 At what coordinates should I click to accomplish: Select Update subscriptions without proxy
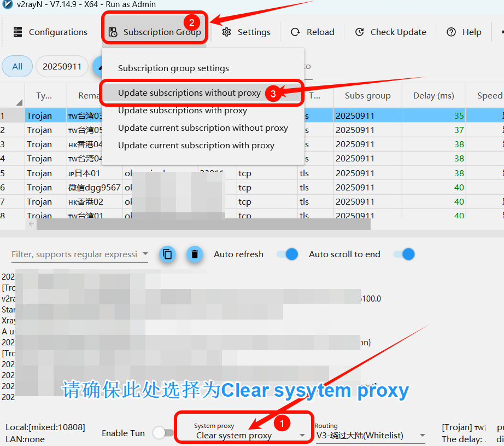189,93
